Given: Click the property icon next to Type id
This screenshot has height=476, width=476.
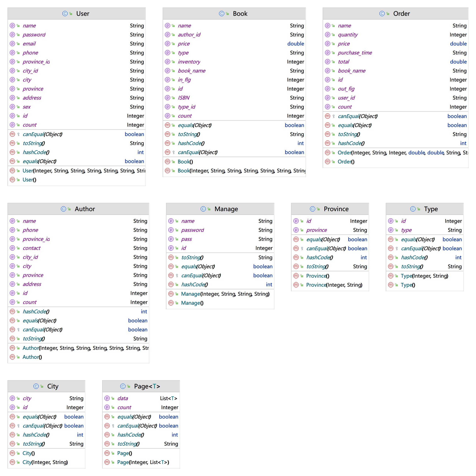Looking at the screenshot, I should tap(391, 221).
